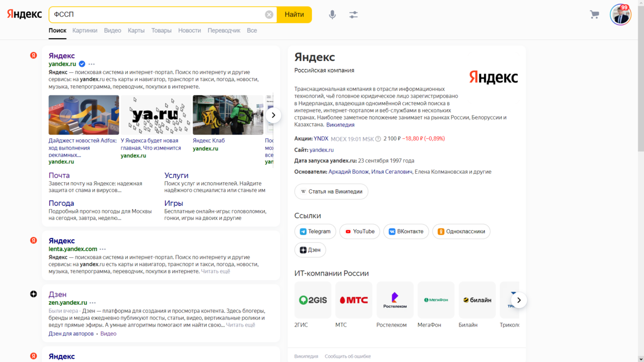Advance IT-companies carousel with arrow
The height and width of the screenshot is (362, 644).
[x=518, y=300]
